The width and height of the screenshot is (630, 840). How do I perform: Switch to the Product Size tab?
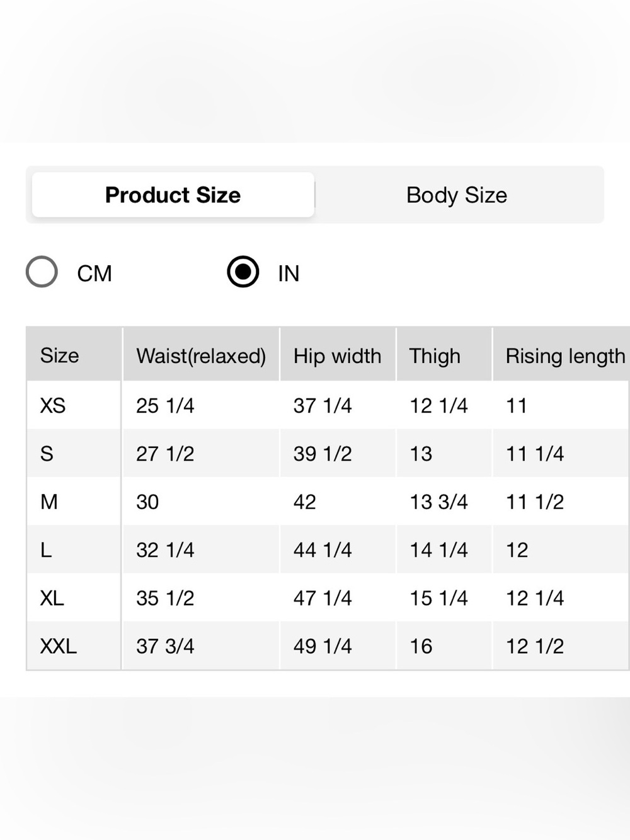click(173, 195)
